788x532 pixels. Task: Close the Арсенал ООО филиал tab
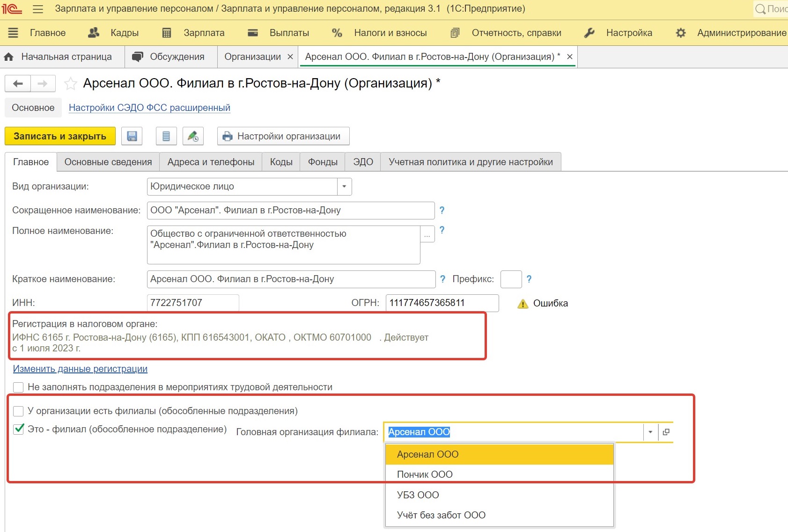(x=570, y=57)
